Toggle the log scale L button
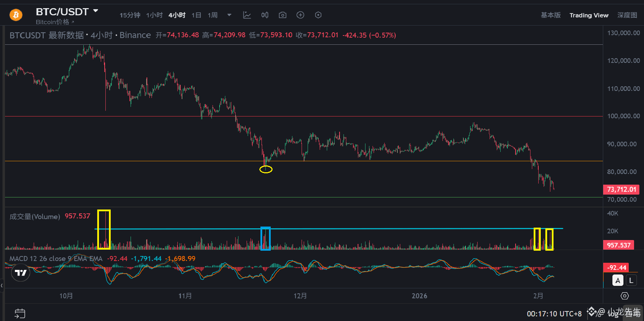Image resolution: width=644 pixels, height=321 pixels. pyautogui.click(x=631, y=281)
